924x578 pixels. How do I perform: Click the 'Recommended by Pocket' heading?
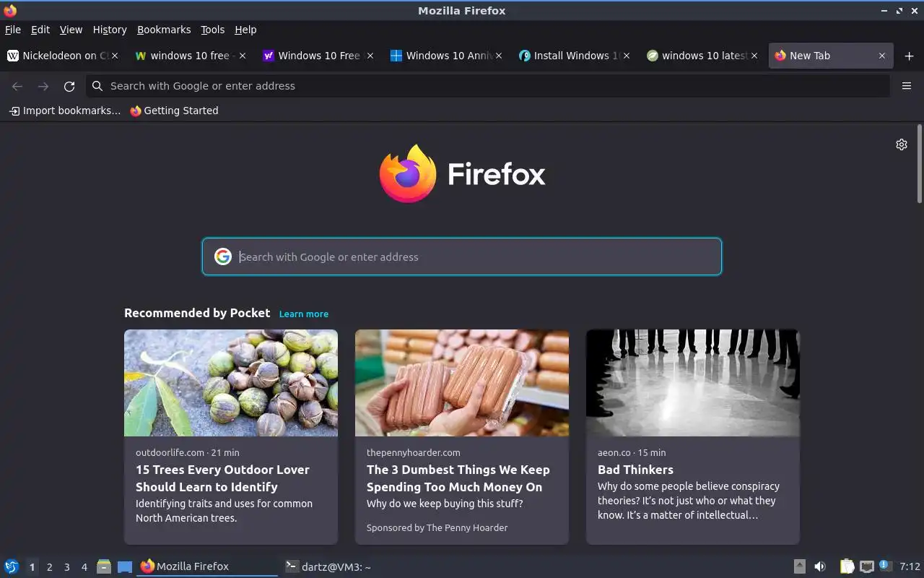pos(197,313)
